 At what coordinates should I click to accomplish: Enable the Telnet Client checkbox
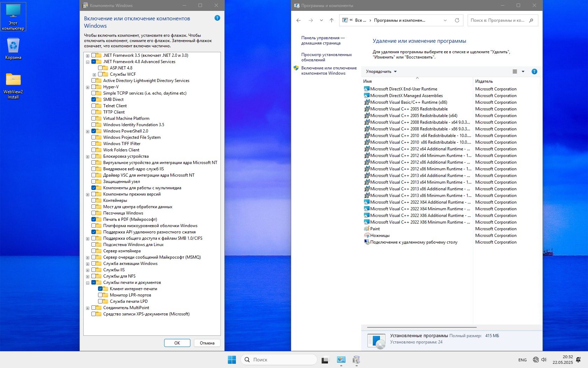94,106
